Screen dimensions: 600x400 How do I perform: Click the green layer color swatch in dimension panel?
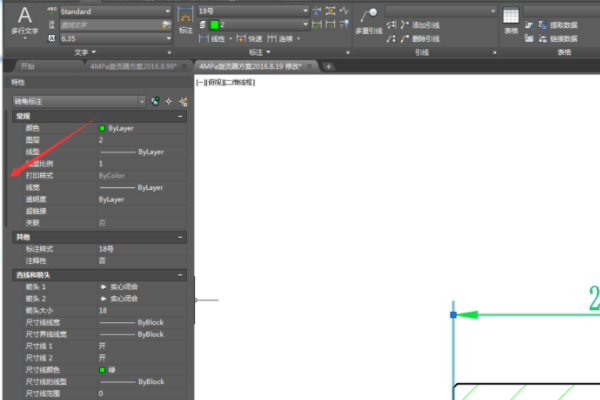point(214,25)
